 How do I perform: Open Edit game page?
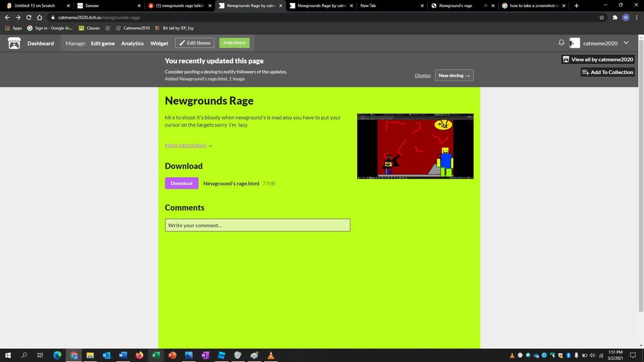pos(103,43)
